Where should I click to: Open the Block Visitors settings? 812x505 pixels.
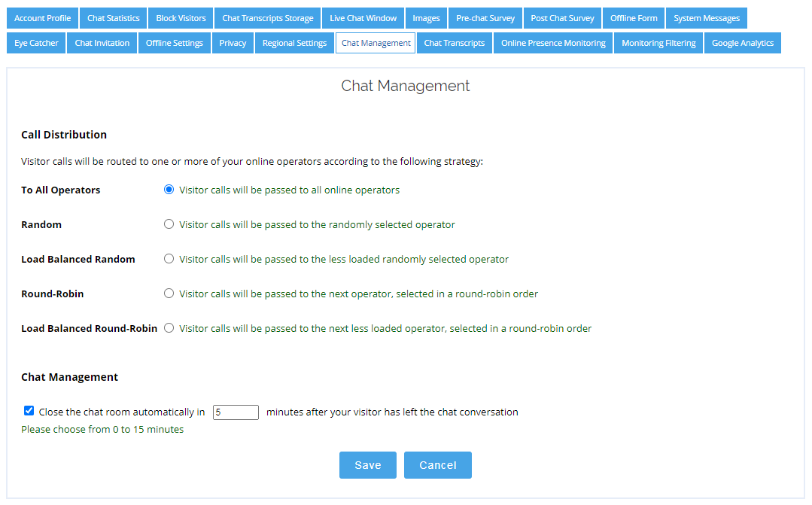pos(180,17)
